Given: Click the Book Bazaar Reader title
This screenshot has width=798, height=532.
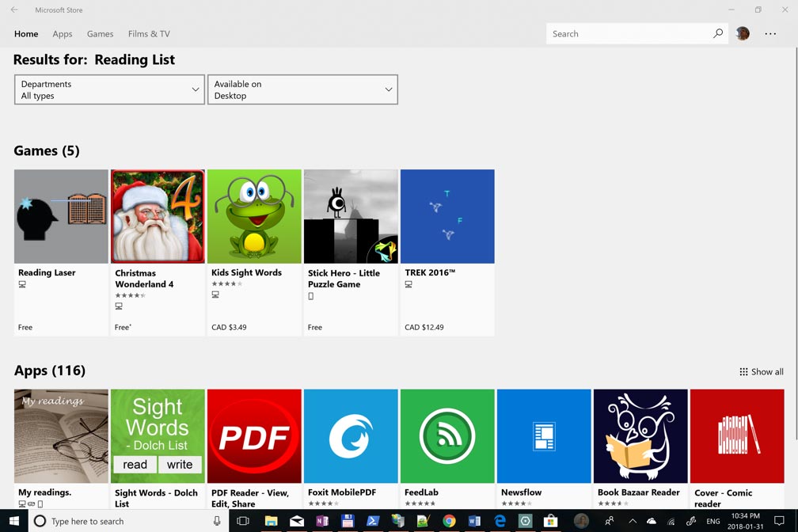Looking at the screenshot, I should pos(639,492).
